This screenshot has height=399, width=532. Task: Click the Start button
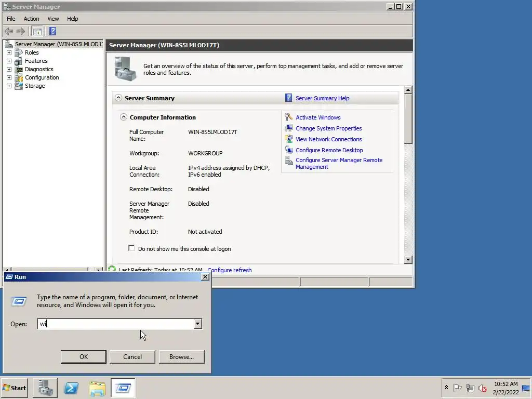(14, 388)
